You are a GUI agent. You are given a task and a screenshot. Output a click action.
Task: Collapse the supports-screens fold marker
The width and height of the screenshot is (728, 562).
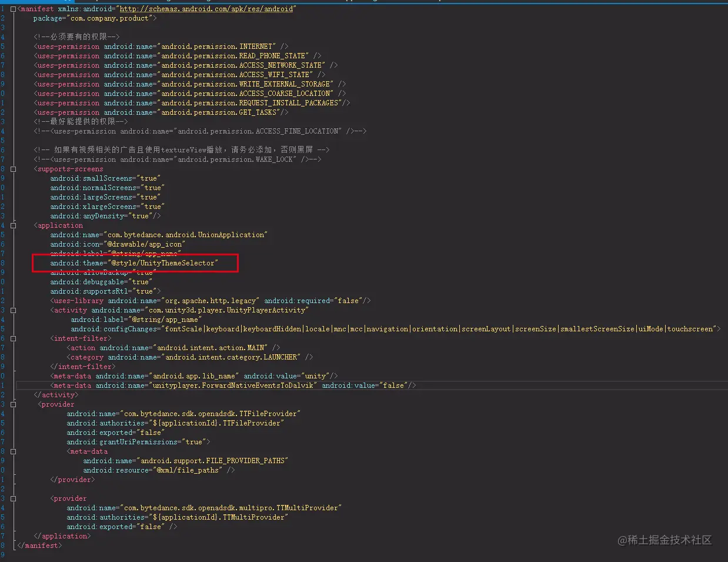click(13, 169)
